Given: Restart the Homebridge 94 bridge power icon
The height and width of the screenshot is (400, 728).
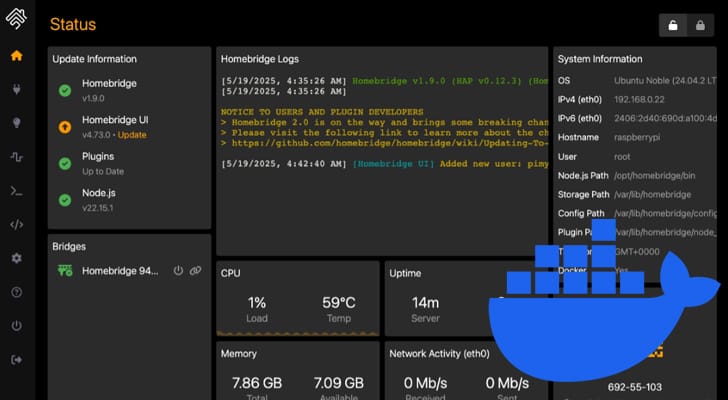Looking at the screenshot, I should point(178,271).
